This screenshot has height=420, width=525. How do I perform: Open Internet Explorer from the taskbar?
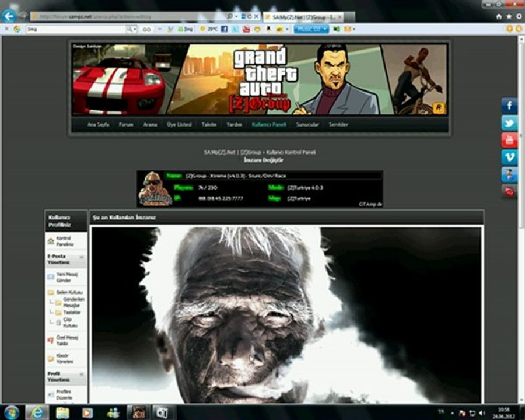pyautogui.click(x=37, y=412)
